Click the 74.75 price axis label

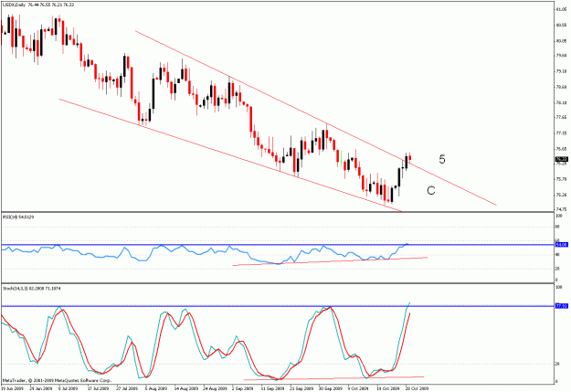(x=561, y=209)
